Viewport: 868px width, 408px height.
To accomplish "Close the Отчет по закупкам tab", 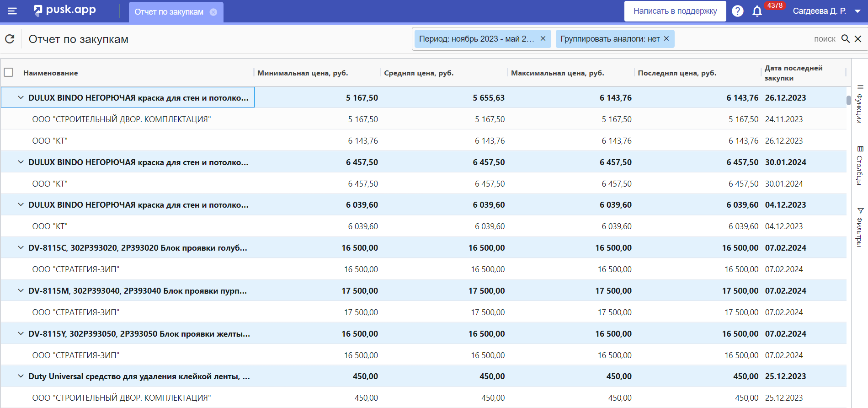I will coord(213,12).
